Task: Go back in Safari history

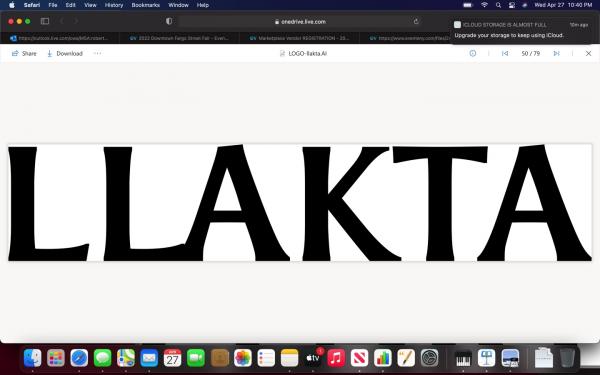Action: [61, 21]
